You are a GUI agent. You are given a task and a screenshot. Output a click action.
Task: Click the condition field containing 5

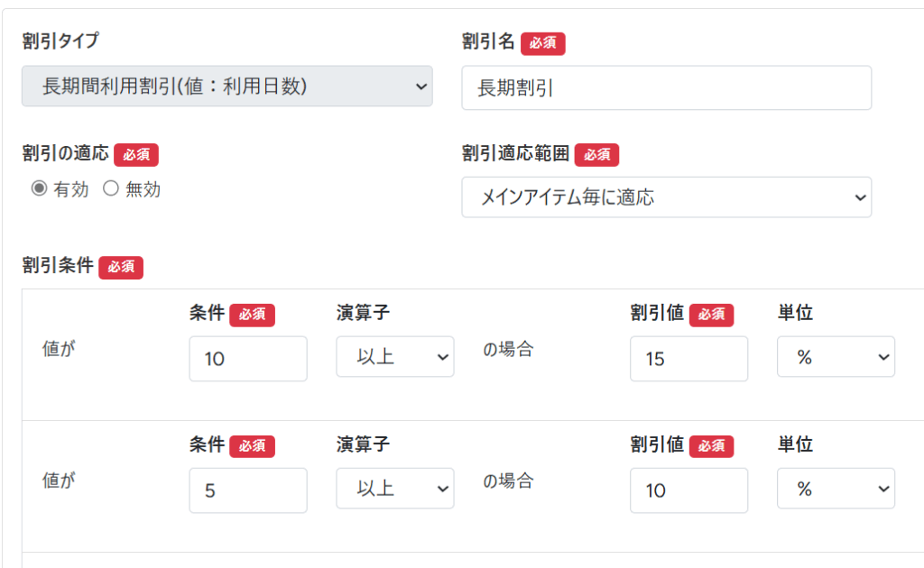click(x=248, y=490)
